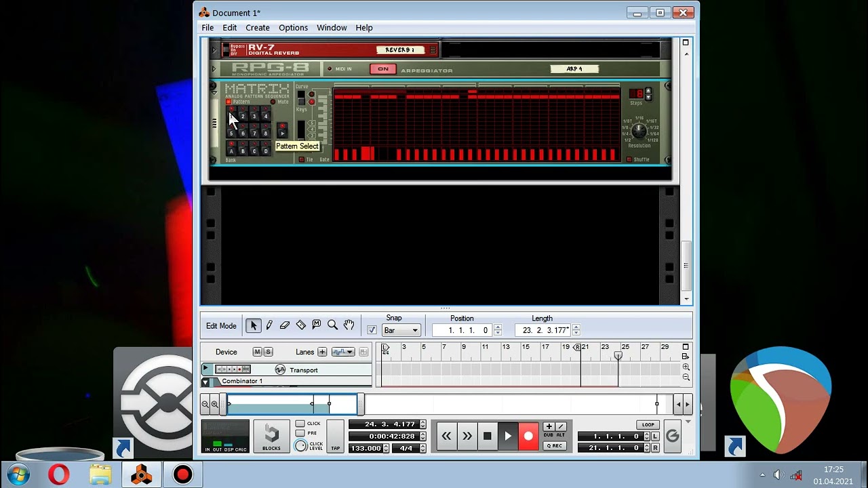Open the Help menu

point(364,28)
